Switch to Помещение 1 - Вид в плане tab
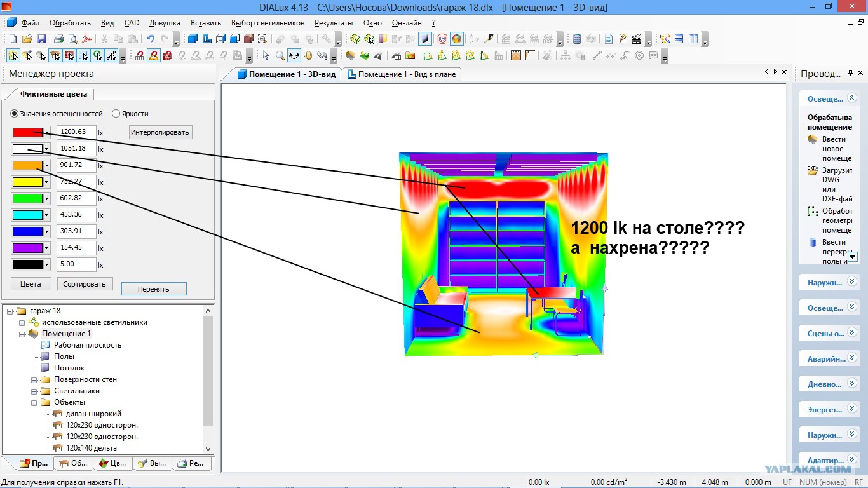 (x=400, y=74)
